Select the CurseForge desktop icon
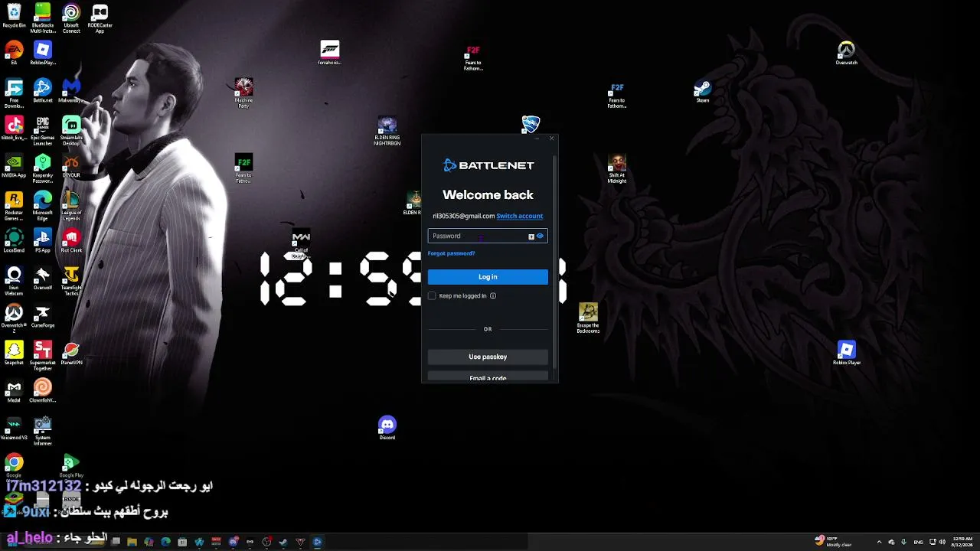This screenshot has width=980, height=551. click(43, 315)
